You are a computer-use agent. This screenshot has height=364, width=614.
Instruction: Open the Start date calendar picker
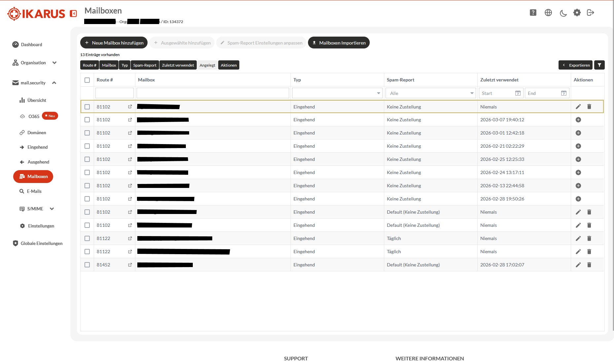[518, 93]
